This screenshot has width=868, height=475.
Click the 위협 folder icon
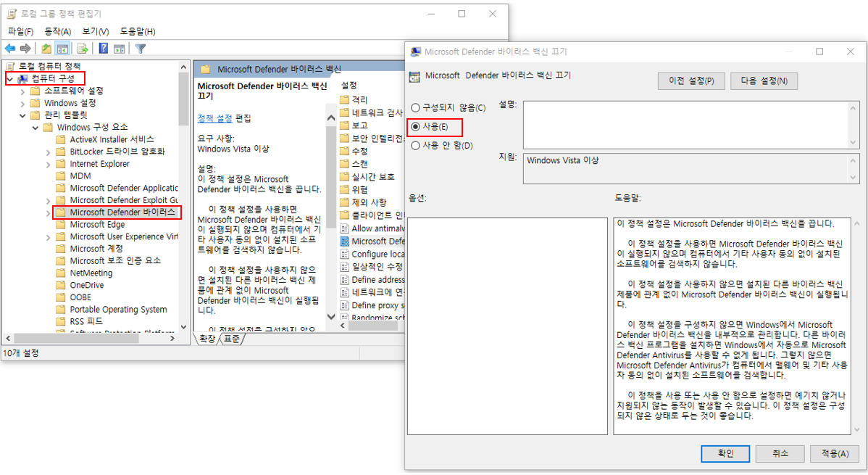coord(344,189)
